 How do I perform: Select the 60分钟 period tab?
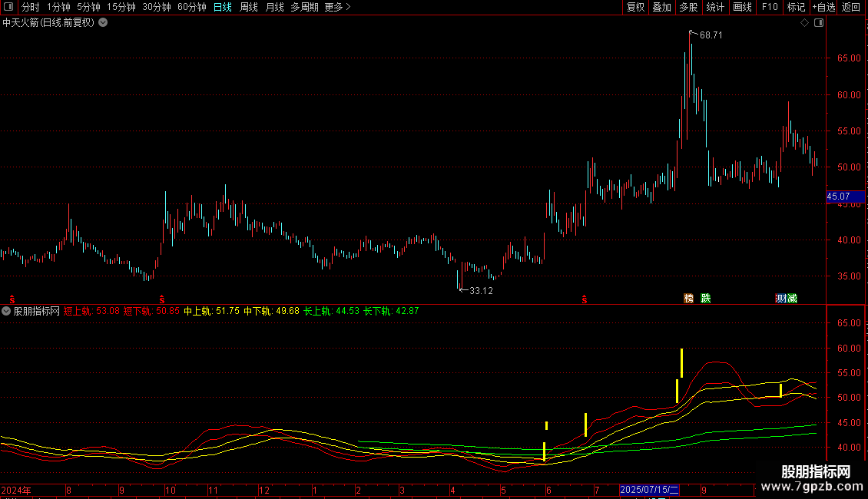click(x=192, y=7)
